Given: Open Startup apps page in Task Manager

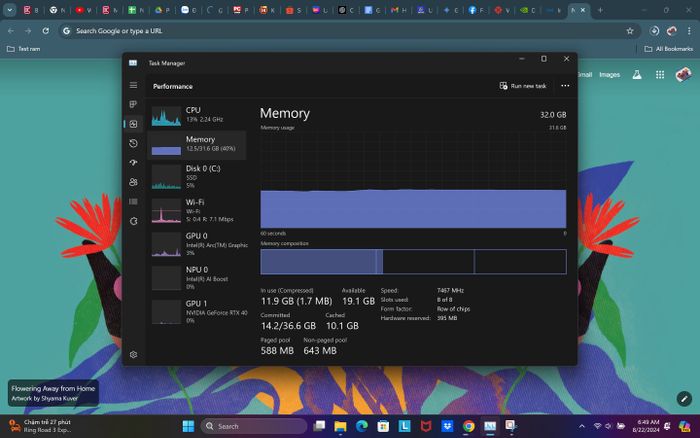Looking at the screenshot, I should pos(133,163).
